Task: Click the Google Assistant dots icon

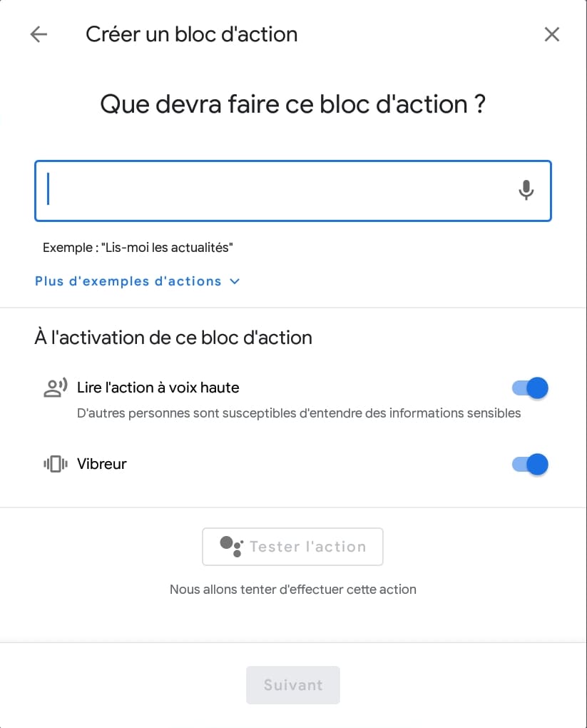Action: (231, 546)
